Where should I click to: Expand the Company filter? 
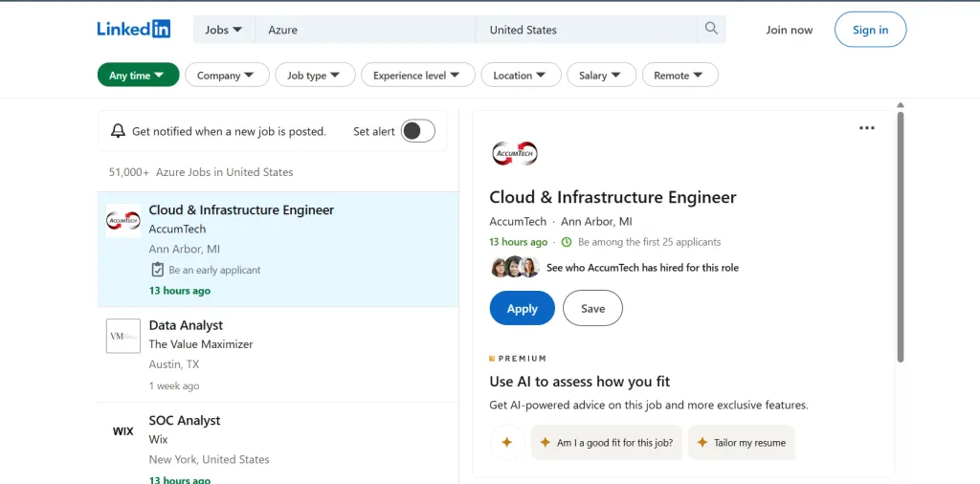(x=227, y=75)
